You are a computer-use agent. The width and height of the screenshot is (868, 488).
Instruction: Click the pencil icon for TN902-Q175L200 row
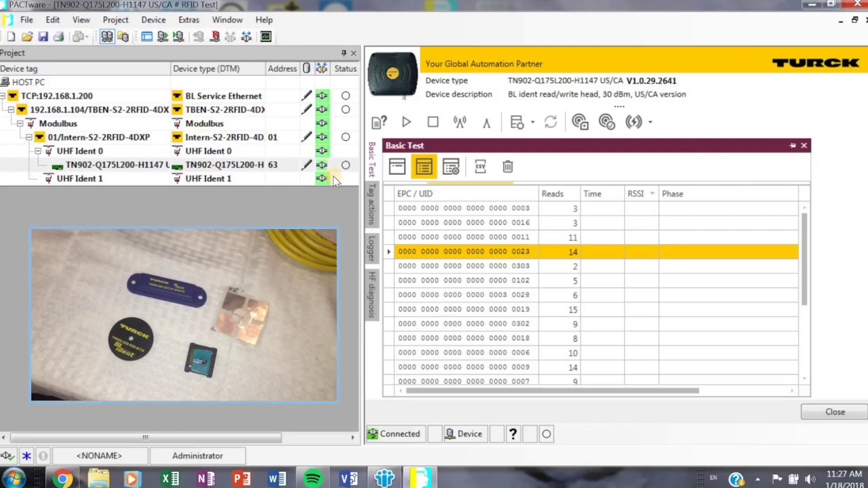coord(307,165)
